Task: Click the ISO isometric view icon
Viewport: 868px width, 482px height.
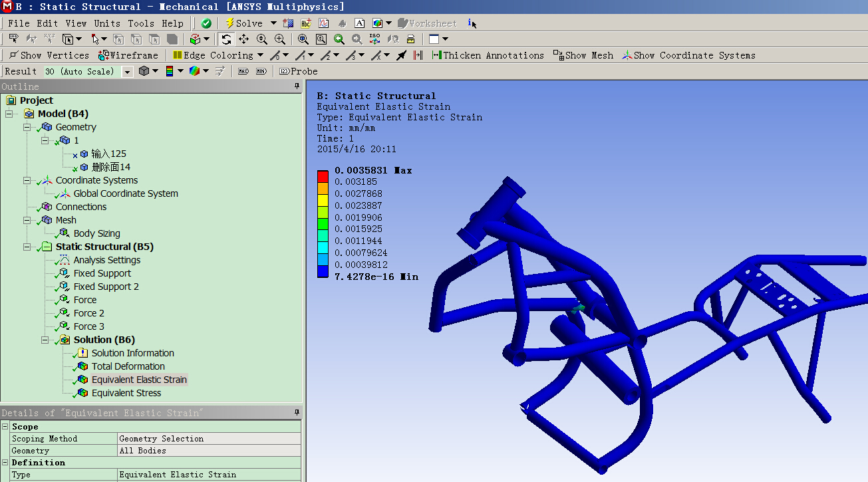Action: point(375,39)
